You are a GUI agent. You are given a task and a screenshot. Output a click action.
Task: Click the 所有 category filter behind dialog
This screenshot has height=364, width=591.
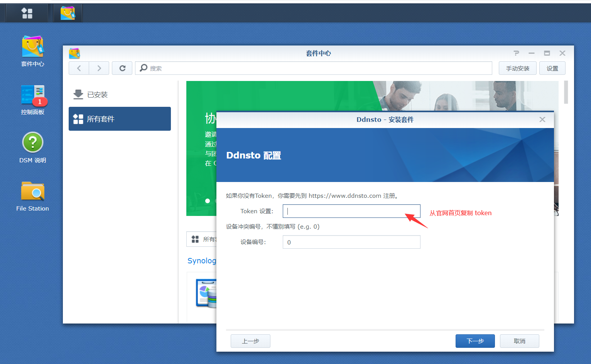point(202,239)
